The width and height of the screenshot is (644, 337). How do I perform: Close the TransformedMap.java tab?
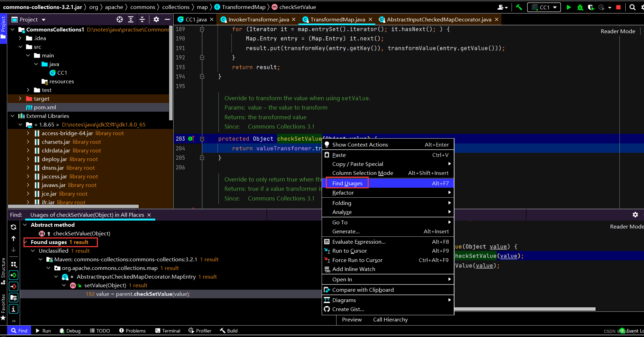click(x=370, y=19)
